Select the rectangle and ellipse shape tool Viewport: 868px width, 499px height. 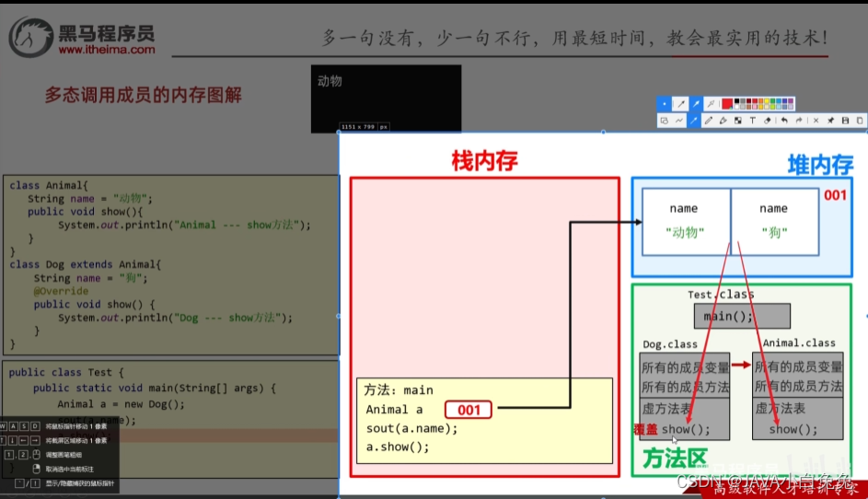pyautogui.click(x=665, y=121)
